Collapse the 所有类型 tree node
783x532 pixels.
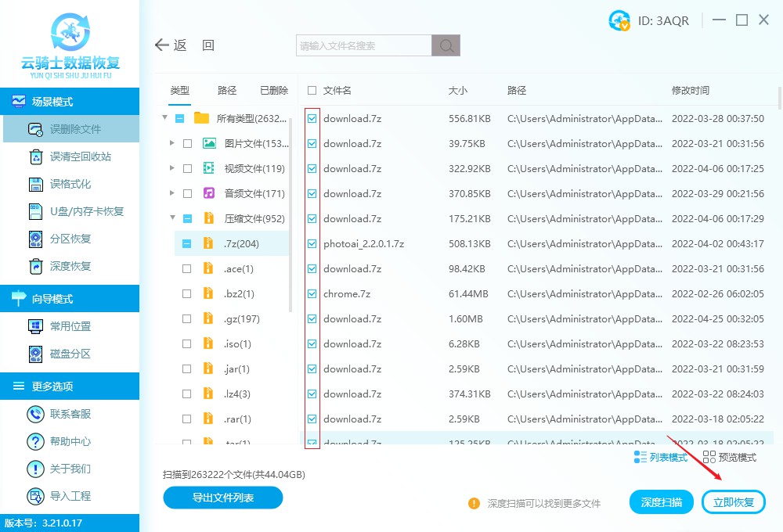[x=164, y=118]
